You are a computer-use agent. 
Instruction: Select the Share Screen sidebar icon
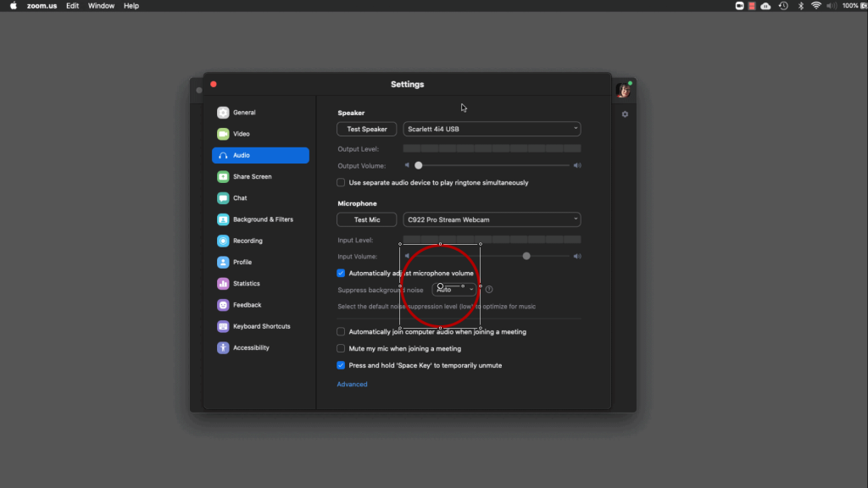click(x=223, y=177)
